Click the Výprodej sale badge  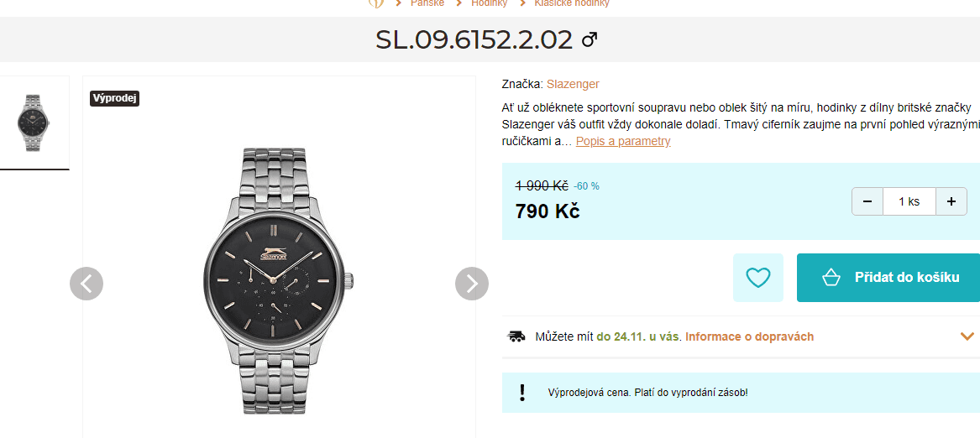pyautogui.click(x=114, y=98)
